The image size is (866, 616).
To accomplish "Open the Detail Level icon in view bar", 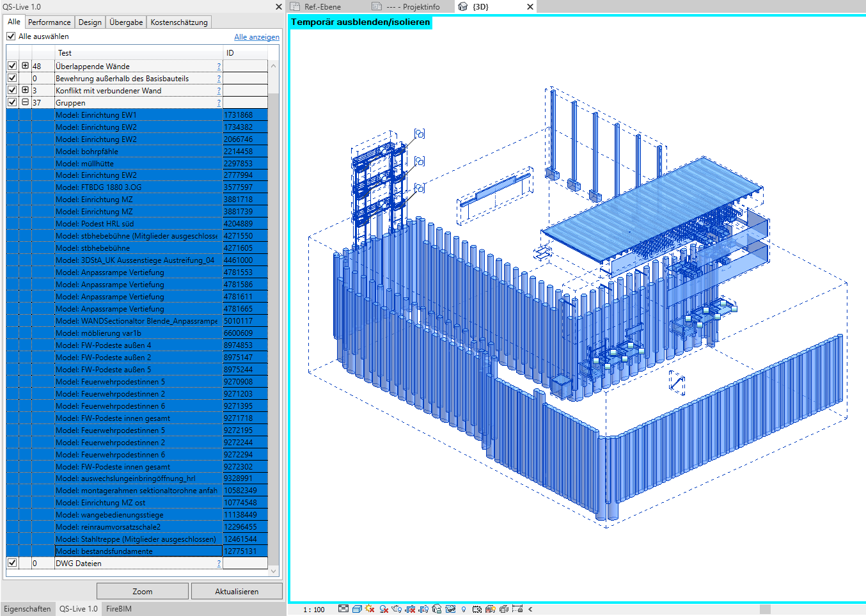I will [343, 609].
